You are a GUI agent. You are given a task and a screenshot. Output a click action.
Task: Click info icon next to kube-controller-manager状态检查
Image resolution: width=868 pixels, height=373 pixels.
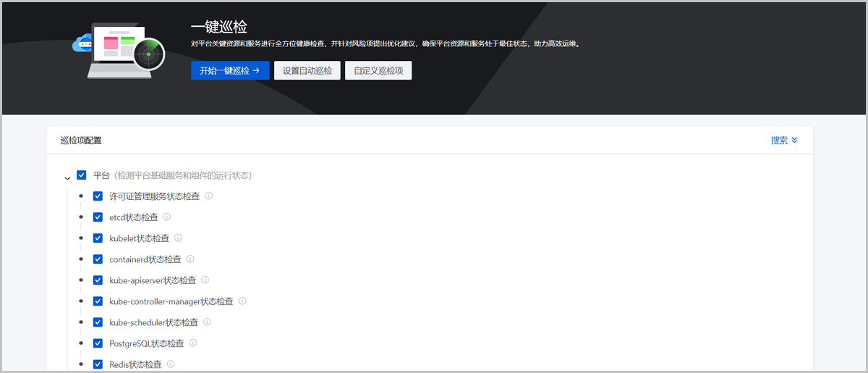[x=242, y=301]
